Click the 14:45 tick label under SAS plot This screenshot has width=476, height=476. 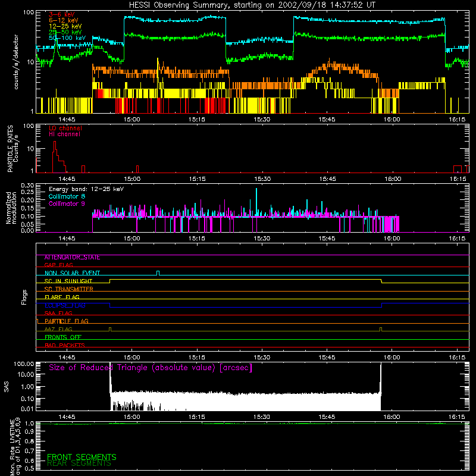(67, 417)
